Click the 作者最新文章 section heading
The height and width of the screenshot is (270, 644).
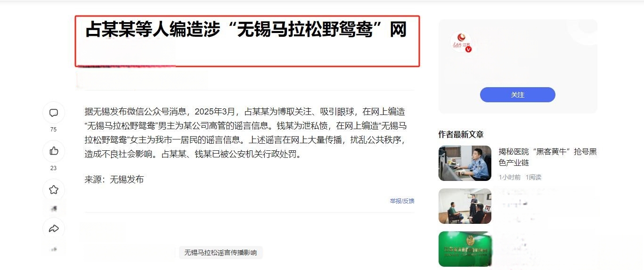coord(461,134)
